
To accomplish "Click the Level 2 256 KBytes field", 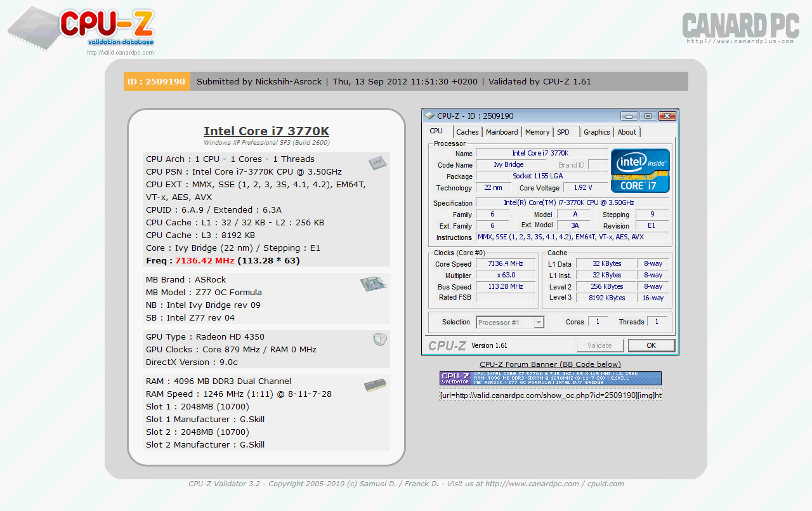I will coord(606,287).
